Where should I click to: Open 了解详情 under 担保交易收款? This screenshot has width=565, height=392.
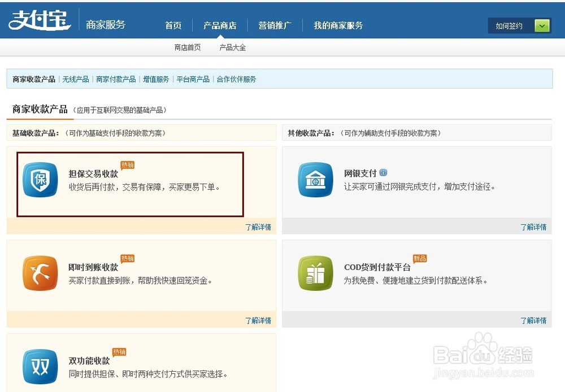tap(259, 227)
